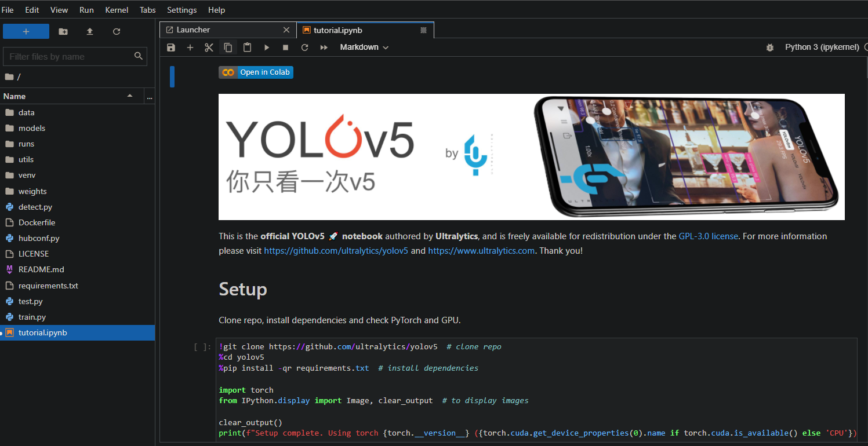Select the LICENSE file
The image size is (868, 446).
(77, 254)
